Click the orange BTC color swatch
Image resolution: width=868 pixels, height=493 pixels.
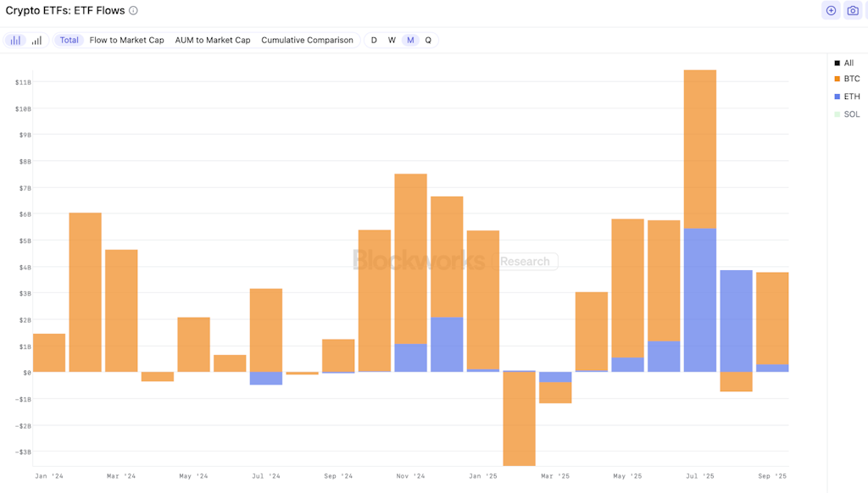click(x=837, y=79)
